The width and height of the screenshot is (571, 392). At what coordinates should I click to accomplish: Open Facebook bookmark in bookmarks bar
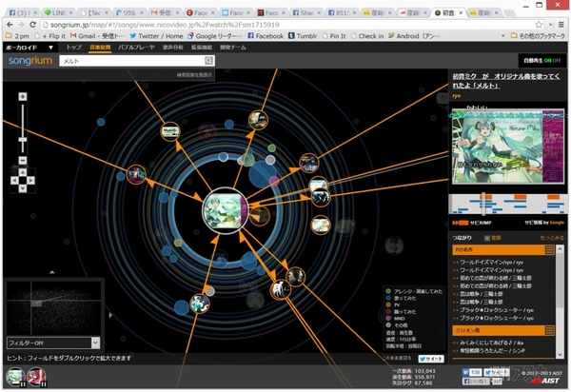(266, 36)
